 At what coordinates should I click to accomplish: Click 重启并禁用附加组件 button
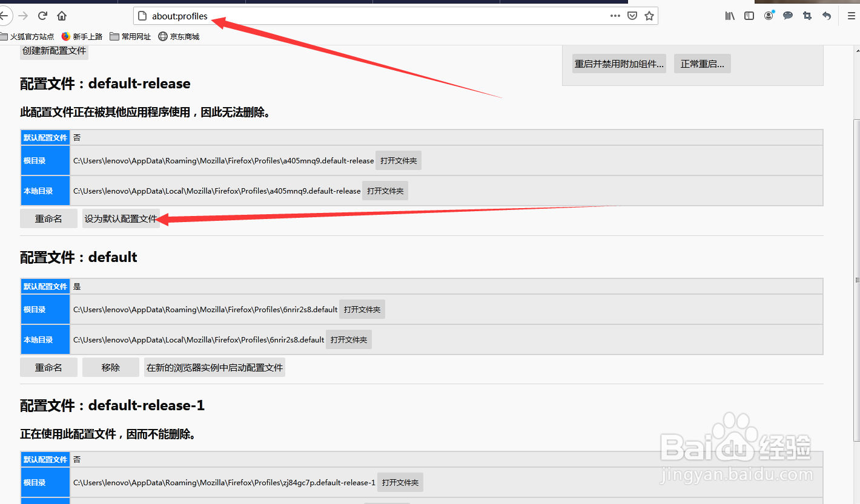[x=619, y=64]
